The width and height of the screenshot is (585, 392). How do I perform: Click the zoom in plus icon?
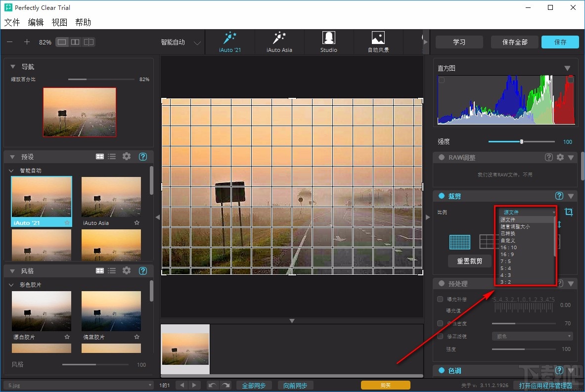coord(27,42)
